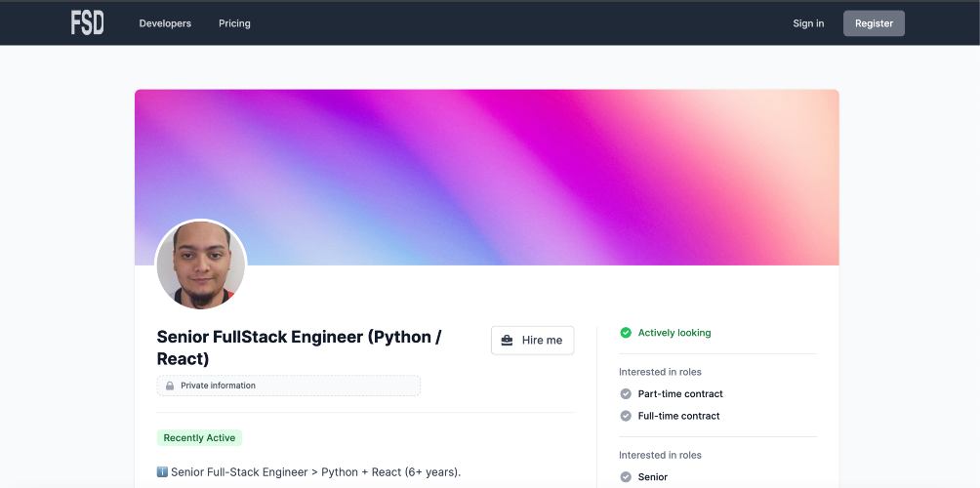The image size is (980, 488).
Task: Click the info emoji in the bio line
Action: click(162, 471)
